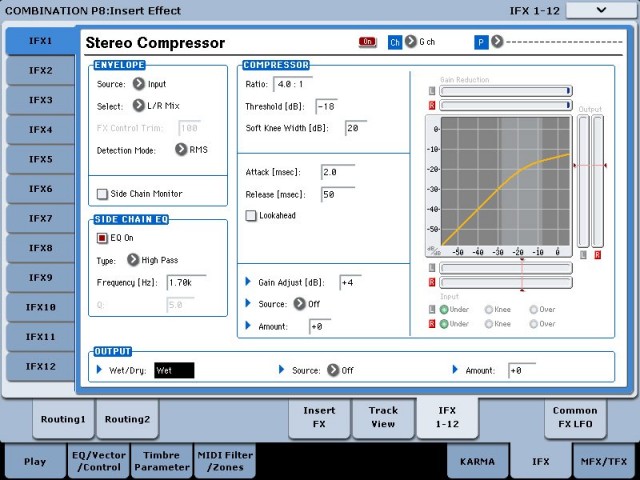Toggle the red IFX On button

[x=367, y=43]
